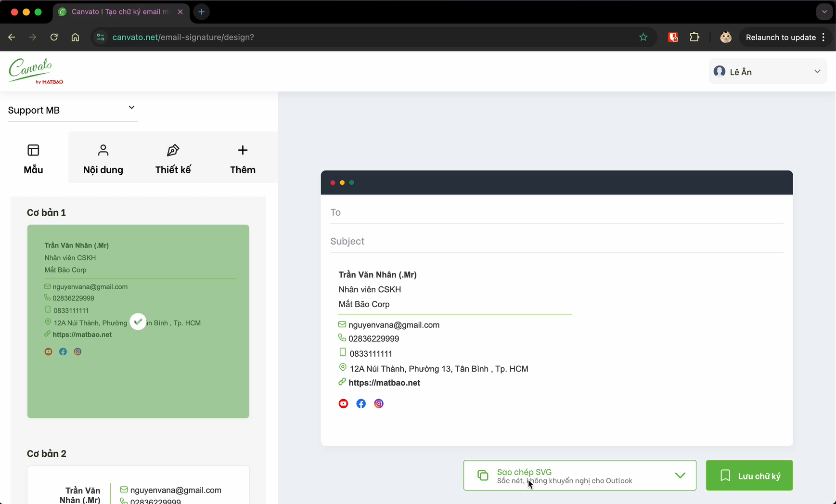This screenshot has width=836, height=504.
Task: Click the YouTube icon in the email preview
Action: tap(343, 403)
